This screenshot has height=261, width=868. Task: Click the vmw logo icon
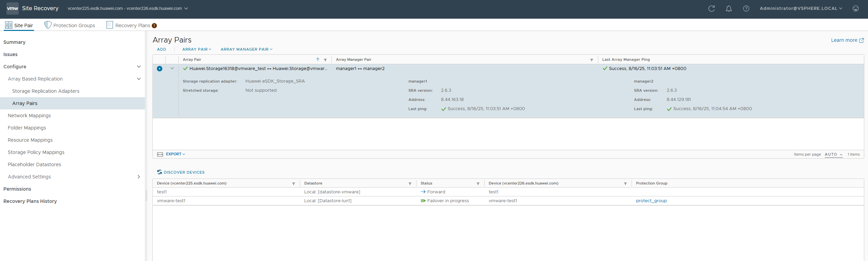coord(13,8)
